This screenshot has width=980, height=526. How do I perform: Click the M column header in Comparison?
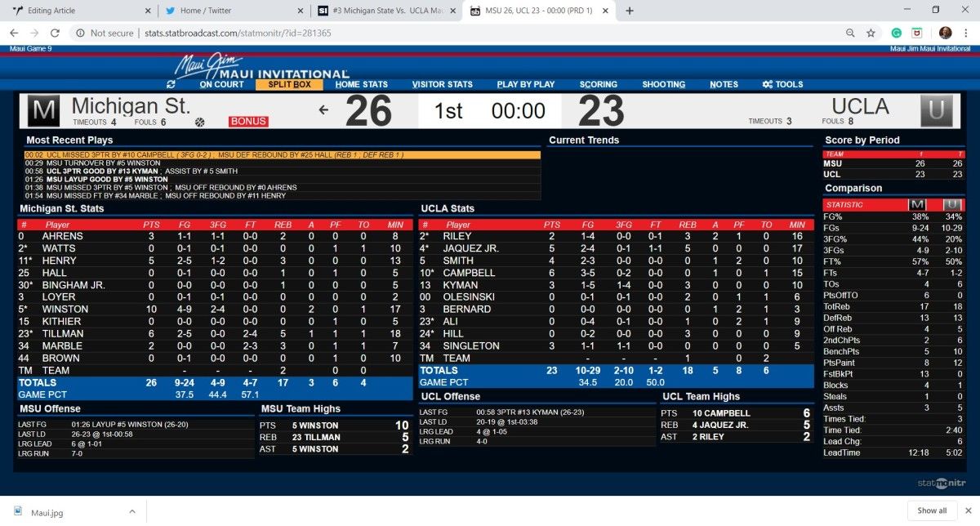pyautogui.click(x=918, y=204)
